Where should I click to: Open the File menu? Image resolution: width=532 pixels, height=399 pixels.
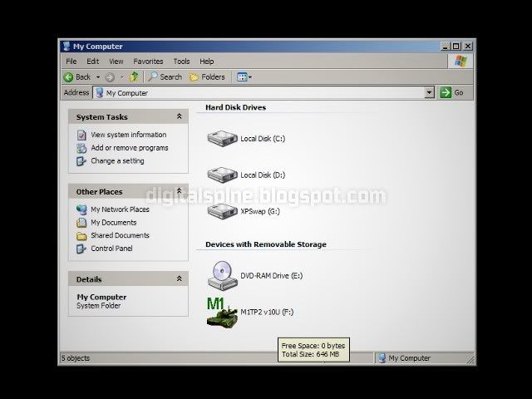[x=71, y=62]
